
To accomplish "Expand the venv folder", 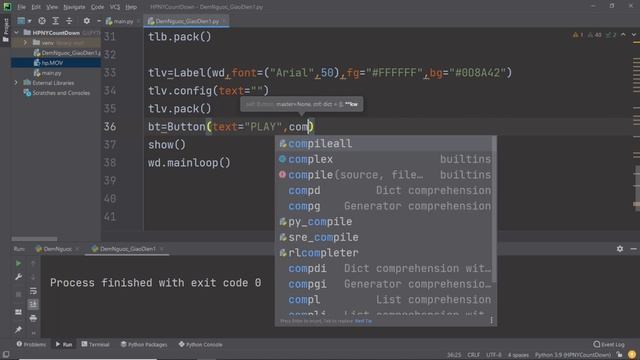I will [x=25, y=42].
